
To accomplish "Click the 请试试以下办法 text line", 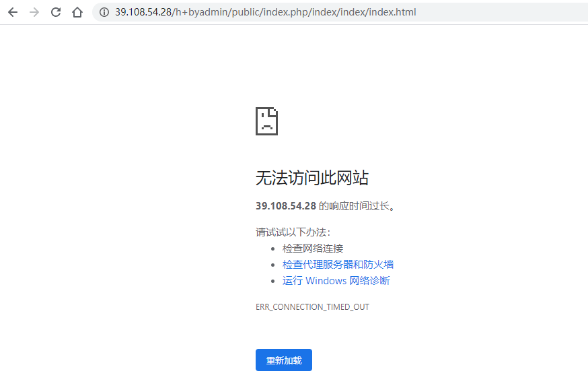I will click(x=293, y=232).
